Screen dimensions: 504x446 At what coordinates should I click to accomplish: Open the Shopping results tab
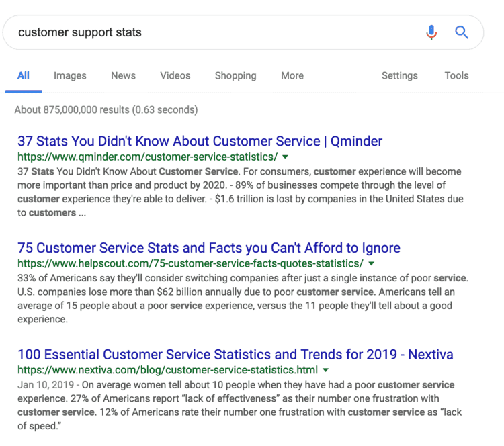coord(235,76)
